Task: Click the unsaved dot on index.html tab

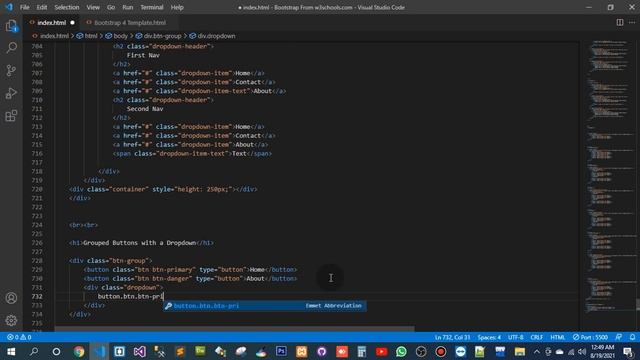Action: (72, 23)
